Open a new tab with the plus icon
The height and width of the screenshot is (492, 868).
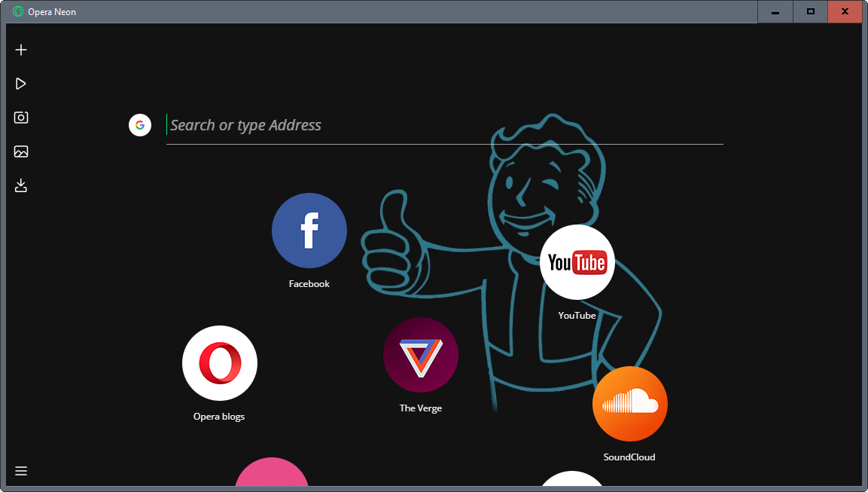[21, 50]
